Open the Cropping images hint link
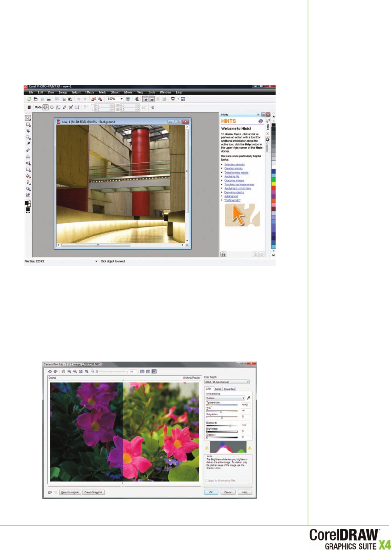 click(234, 181)
